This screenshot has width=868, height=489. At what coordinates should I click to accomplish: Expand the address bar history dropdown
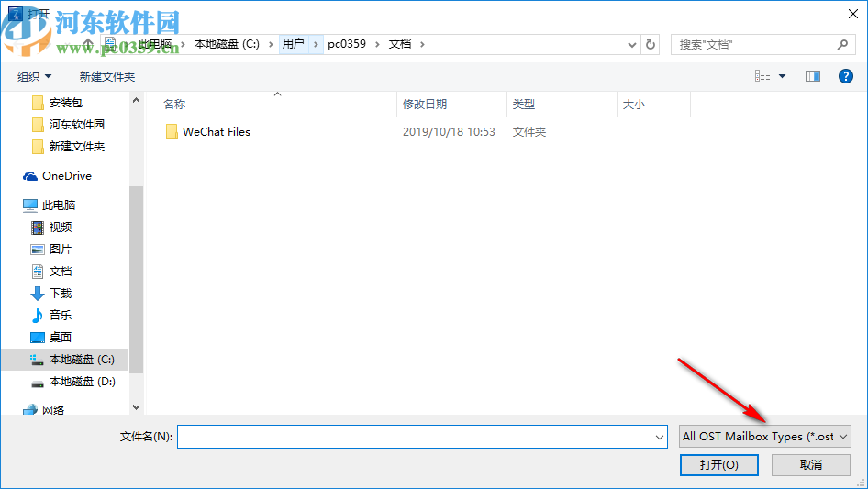coord(631,45)
